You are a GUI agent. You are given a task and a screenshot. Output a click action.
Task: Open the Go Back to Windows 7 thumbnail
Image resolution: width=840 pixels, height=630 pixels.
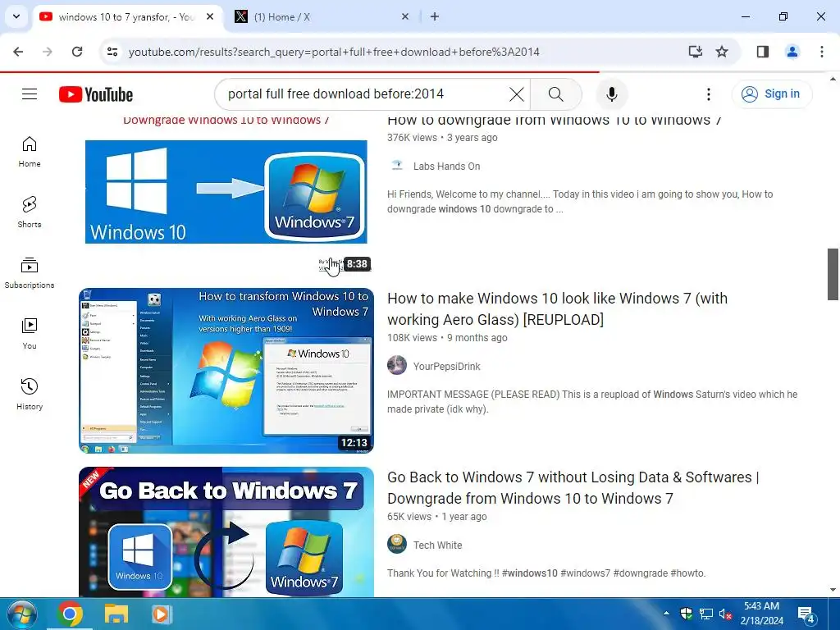[x=226, y=532]
